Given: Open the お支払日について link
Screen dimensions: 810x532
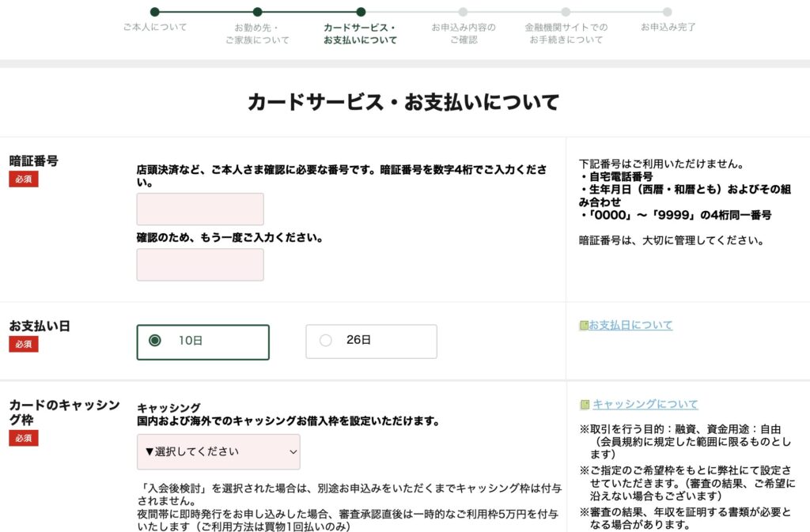Looking at the screenshot, I should point(630,325).
